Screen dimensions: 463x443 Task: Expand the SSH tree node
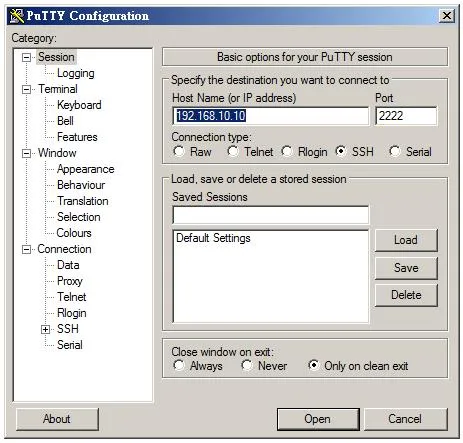tap(45, 330)
